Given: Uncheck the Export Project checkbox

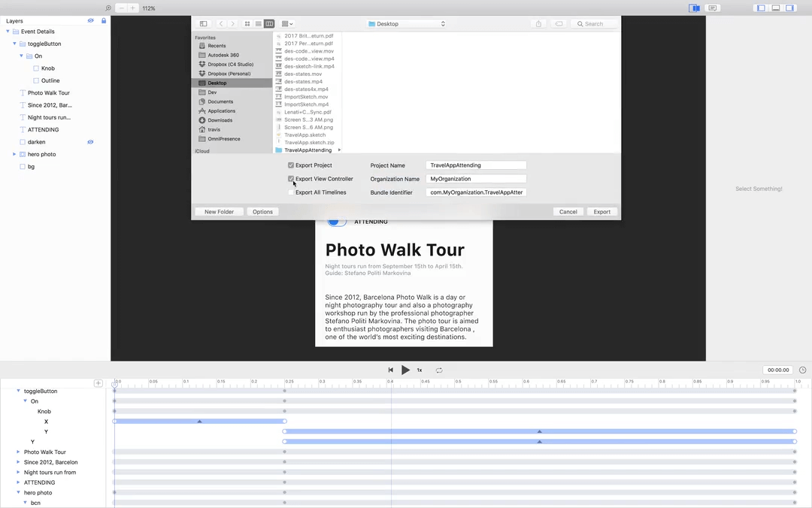Looking at the screenshot, I should tap(291, 165).
